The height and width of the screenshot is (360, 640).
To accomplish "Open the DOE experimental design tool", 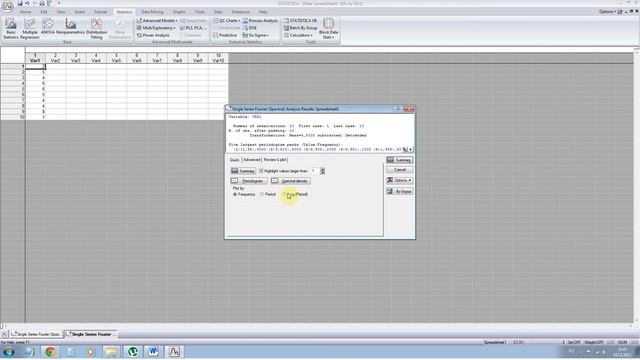I will click(x=249, y=28).
